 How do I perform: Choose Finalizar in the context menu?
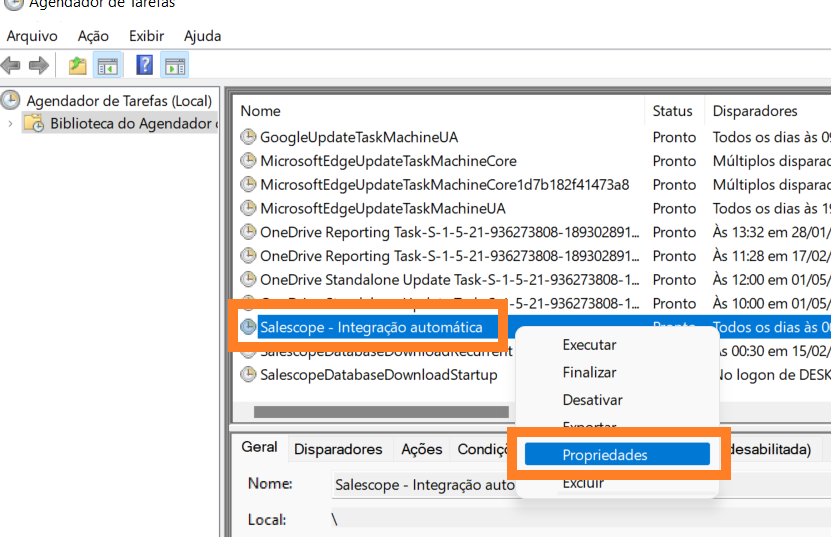coord(589,372)
